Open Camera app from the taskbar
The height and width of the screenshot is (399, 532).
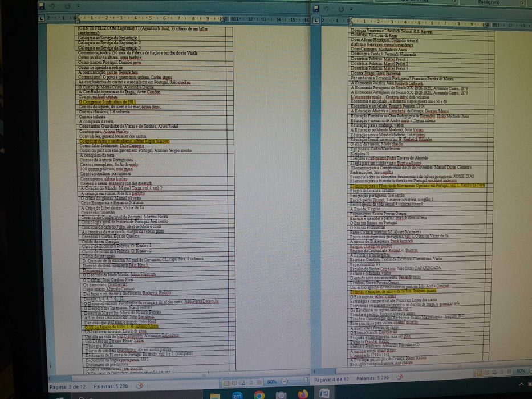pos(281,395)
